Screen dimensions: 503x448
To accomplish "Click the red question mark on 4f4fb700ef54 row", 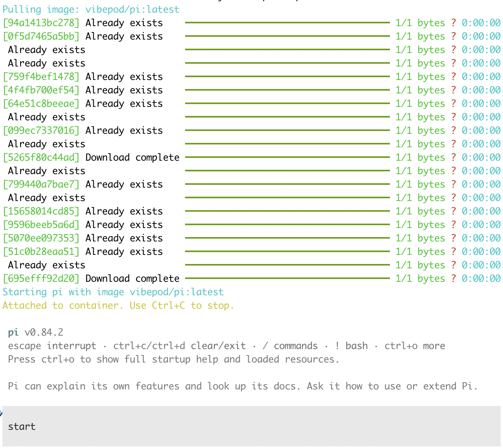I will tap(454, 90).
